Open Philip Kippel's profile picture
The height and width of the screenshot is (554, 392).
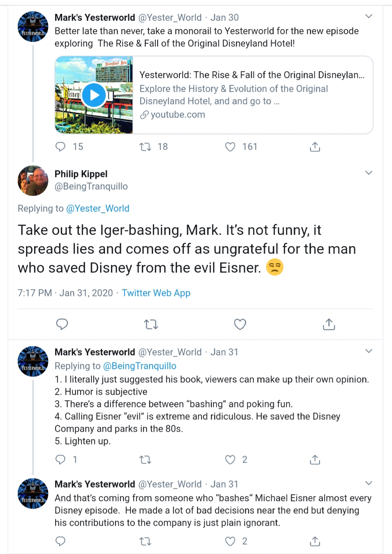coord(33,181)
